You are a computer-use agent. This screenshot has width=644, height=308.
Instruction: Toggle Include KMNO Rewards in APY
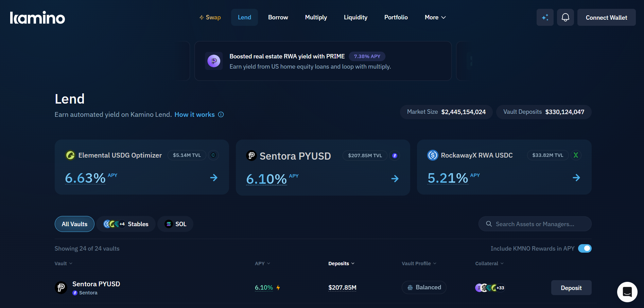(x=585, y=249)
